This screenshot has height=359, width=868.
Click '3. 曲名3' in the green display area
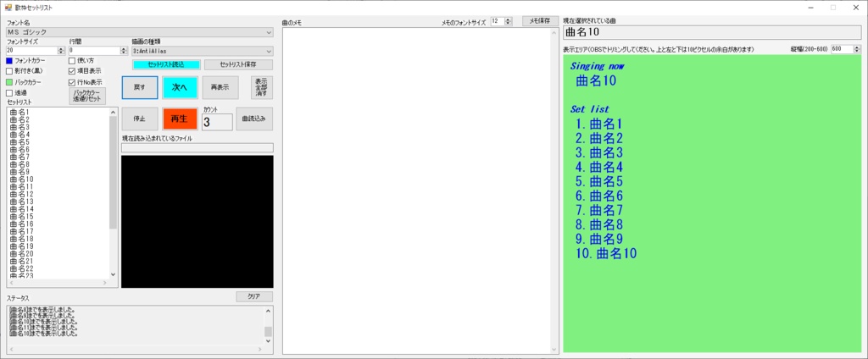[x=599, y=152]
